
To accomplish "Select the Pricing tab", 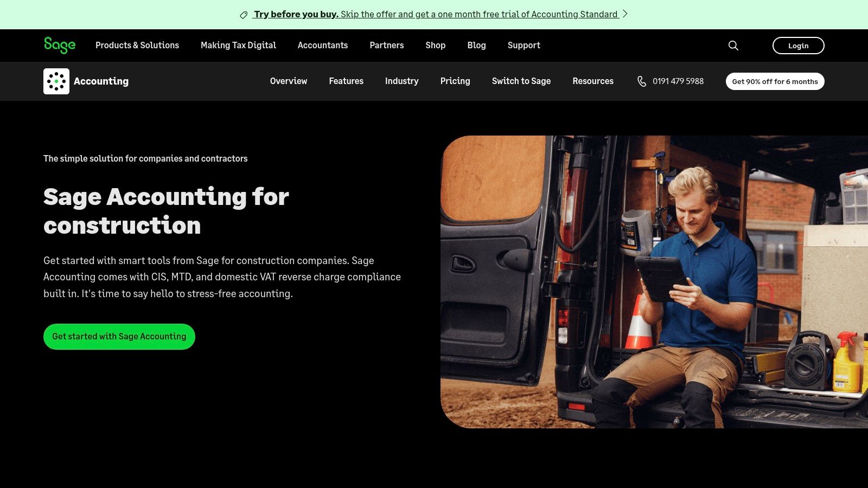I will pos(455,81).
